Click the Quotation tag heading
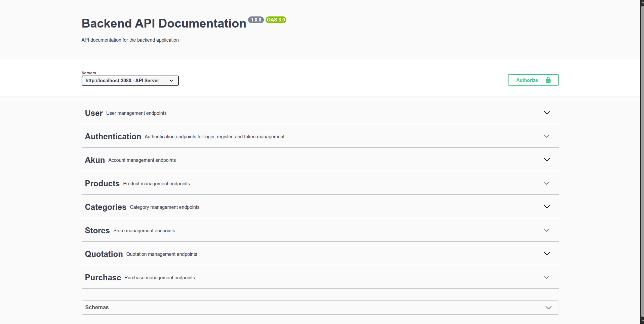The width and height of the screenshot is (644, 324). coord(104,254)
